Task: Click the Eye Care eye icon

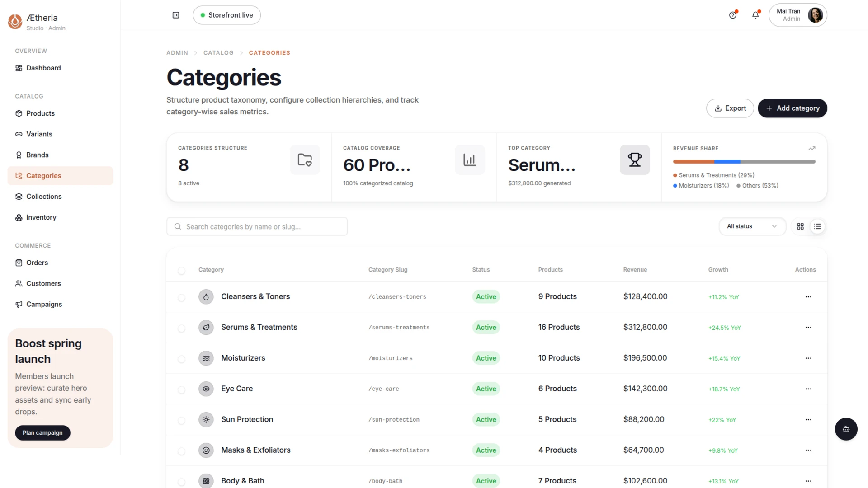Action: pos(206,389)
